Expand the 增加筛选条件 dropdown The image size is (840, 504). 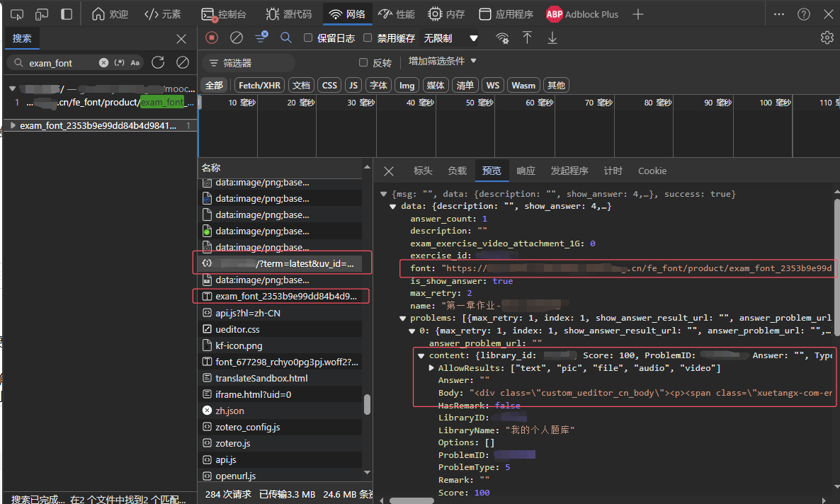click(x=443, y=62)
